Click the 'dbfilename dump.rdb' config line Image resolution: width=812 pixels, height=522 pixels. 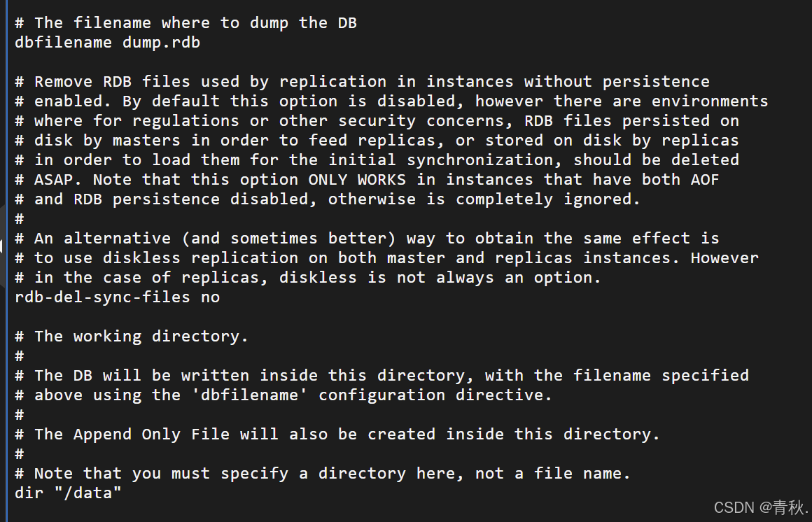coord(107,42)
